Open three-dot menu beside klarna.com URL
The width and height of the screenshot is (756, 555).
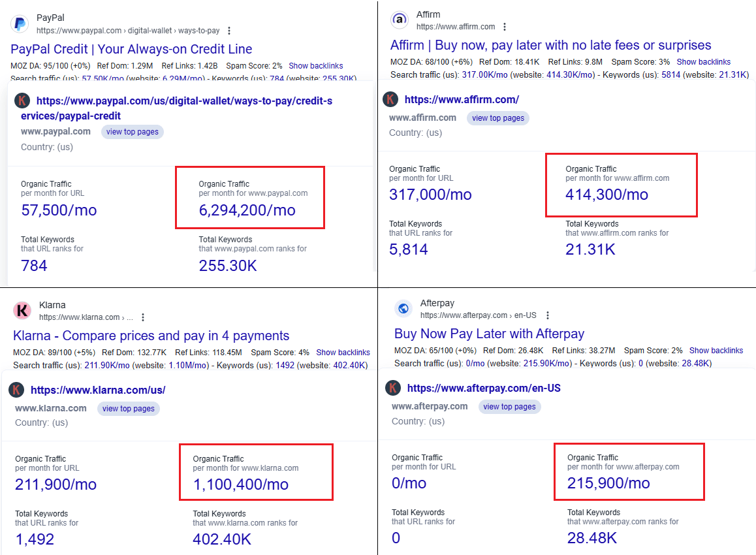click(143, 317)
